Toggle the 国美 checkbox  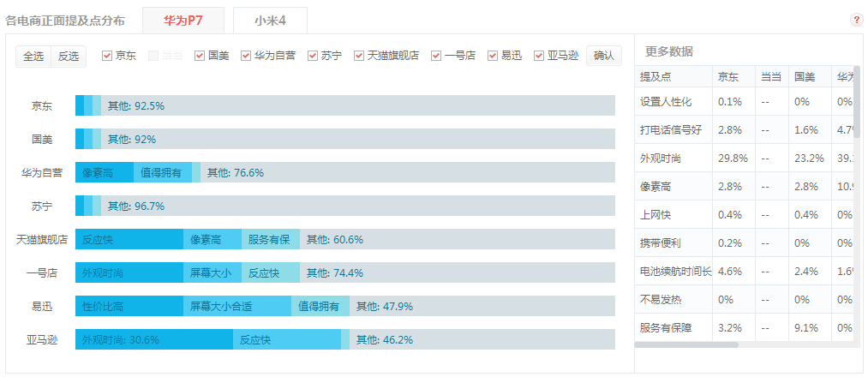200,56
